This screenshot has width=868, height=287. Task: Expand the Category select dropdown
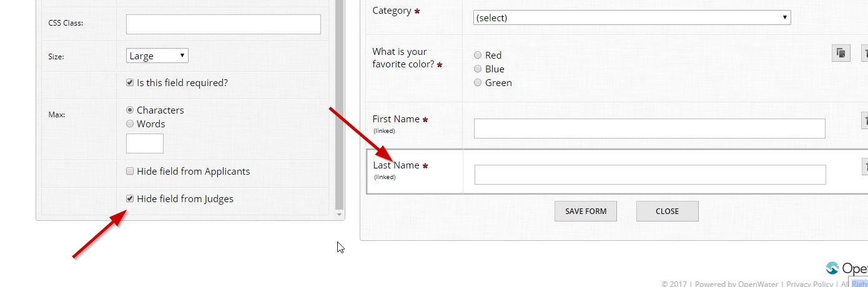[x=631, y=17]
